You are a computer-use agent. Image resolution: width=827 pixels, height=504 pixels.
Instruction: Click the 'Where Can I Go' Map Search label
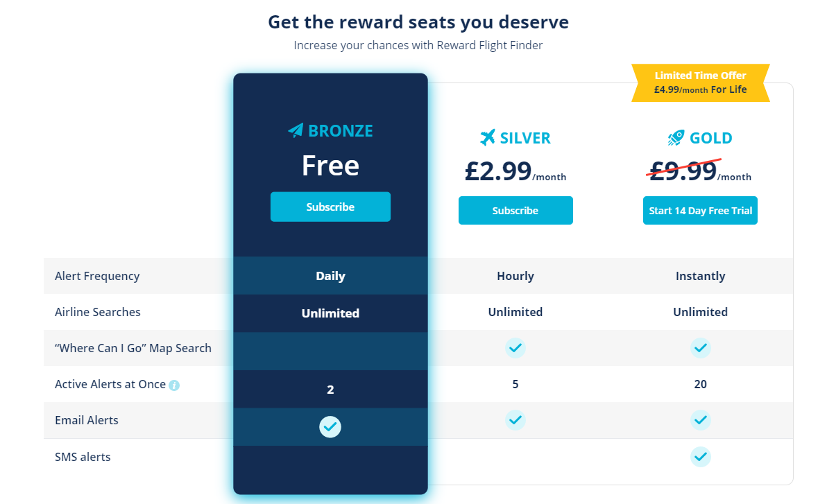point(133,348)
